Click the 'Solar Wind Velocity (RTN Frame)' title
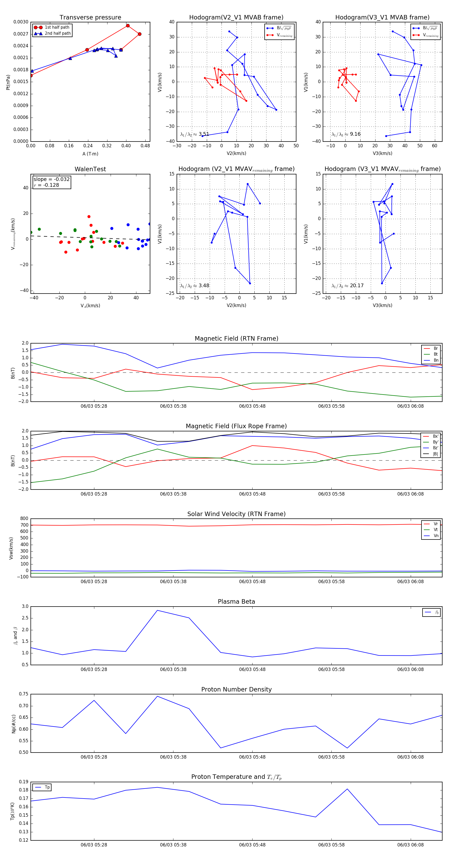Image resolution: width=473 pixels, height=868 pixels. [236, 514]
